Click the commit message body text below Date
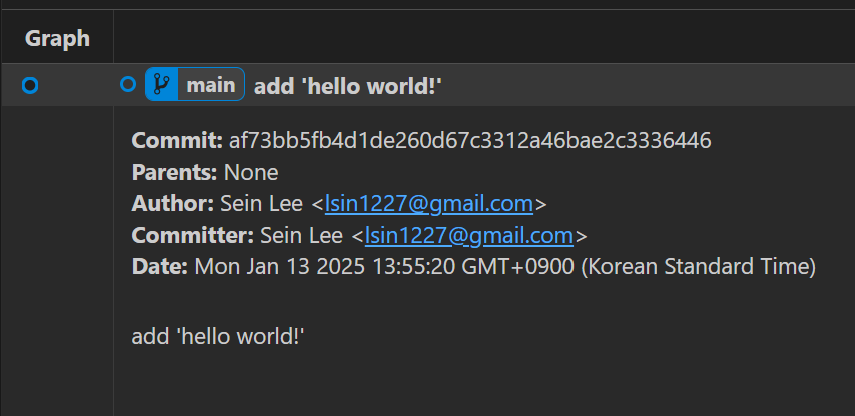Image resolution: width=855 pixels, height=416 pixels. point(218,336)
